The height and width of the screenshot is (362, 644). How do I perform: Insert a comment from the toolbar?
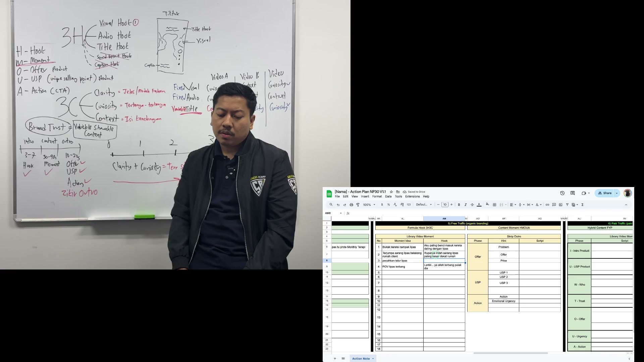pos(554,204)
